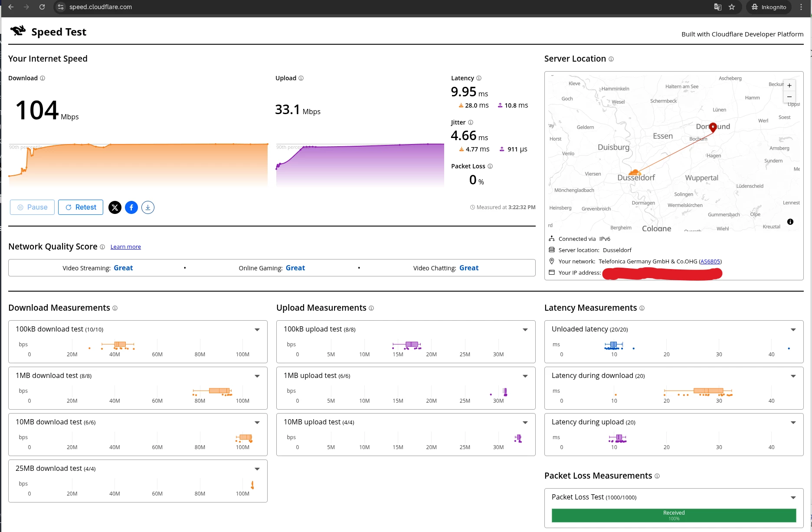Open the Learn more link
The width and height of the screenshot is (812, 532).
click(x=125, y=247)
